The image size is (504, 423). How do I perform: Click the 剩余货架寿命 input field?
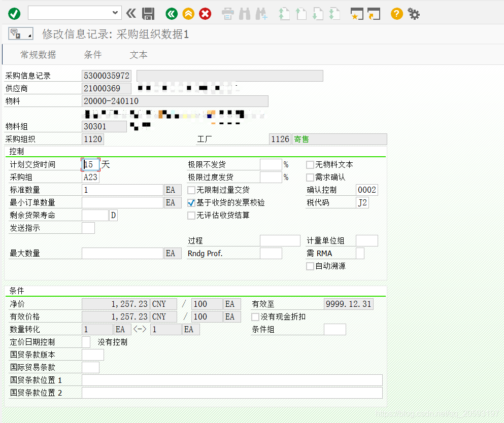point(95,215)
